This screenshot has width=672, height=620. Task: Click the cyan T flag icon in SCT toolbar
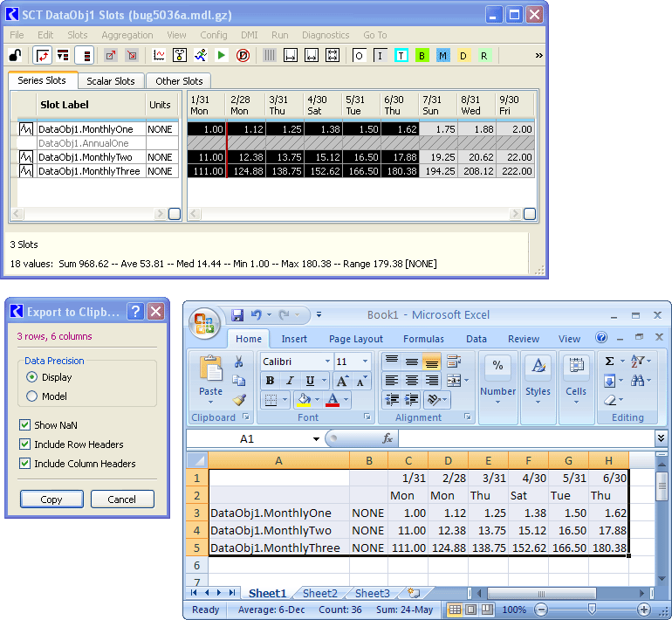coord(401,56)
